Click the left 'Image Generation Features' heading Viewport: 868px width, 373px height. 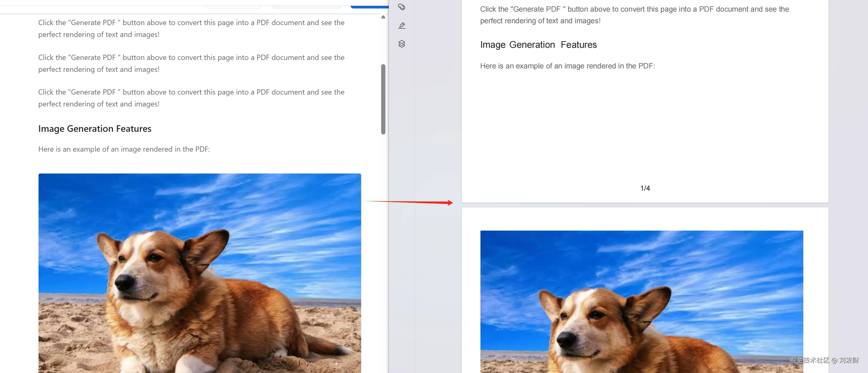95,129
